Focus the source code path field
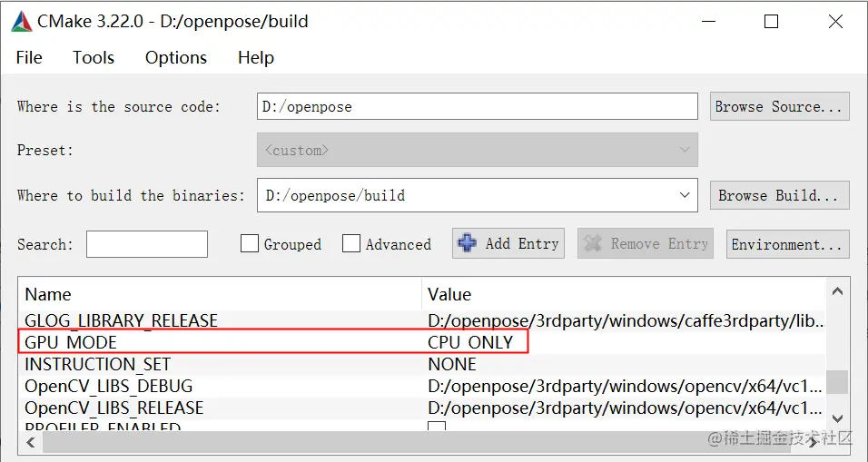Screen dimensions: 868x462 pyautogui.click(x=478, y=106)
